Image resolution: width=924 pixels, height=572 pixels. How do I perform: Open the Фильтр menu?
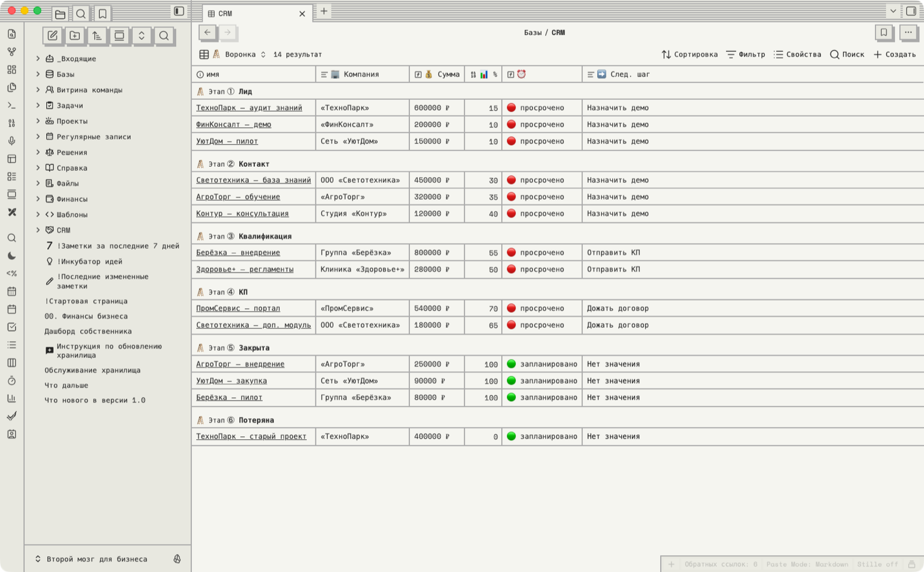(x=746, y=54)
